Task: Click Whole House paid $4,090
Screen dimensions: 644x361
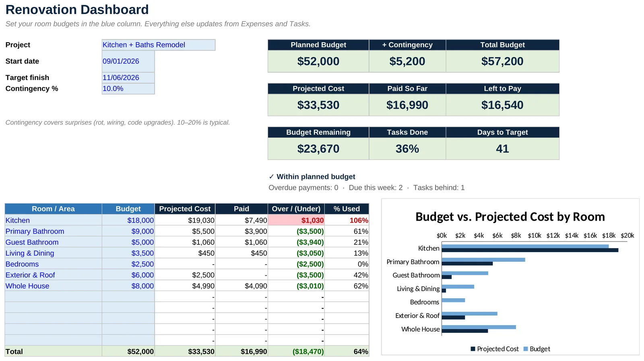Action: [242, 286]
